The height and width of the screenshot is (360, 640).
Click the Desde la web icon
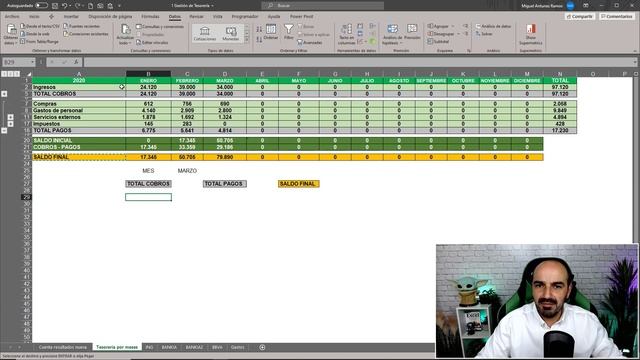[23, 34]
